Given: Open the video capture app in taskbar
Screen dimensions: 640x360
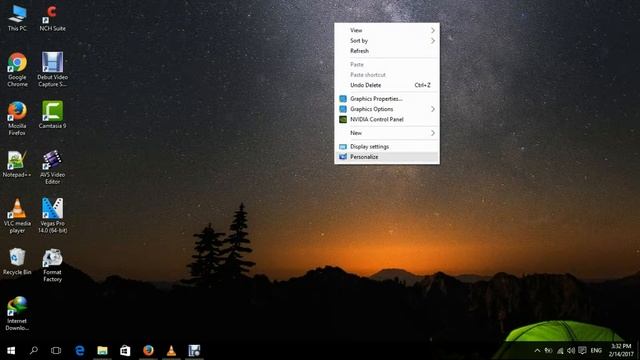Looking at the screenshot, I should pos(194,350).
